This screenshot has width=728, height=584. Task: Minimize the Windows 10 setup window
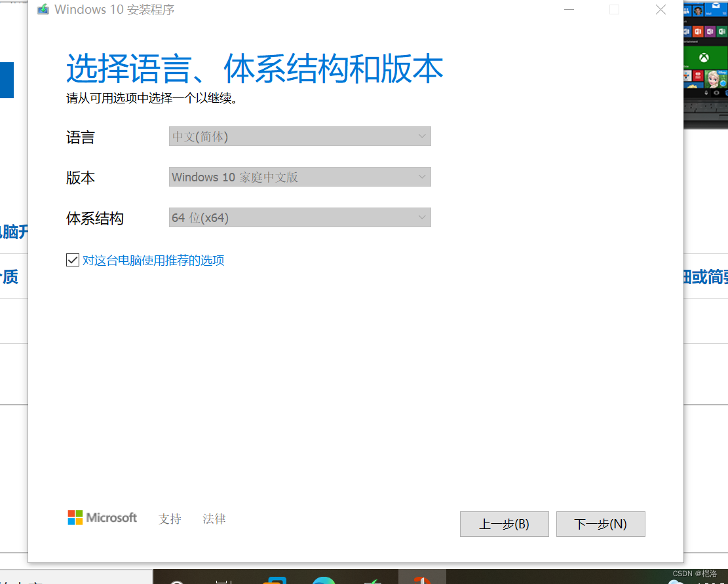(x=569, y=9)
